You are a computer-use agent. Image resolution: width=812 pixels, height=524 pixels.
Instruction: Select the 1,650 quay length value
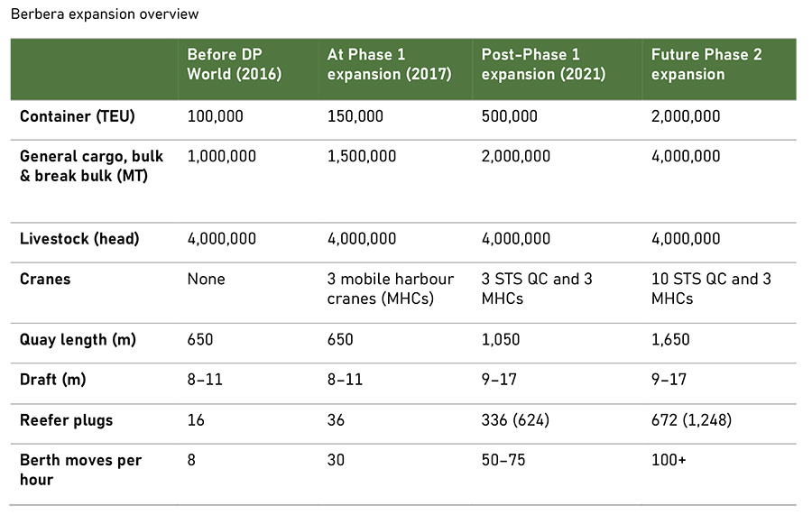tap(669, 340)
